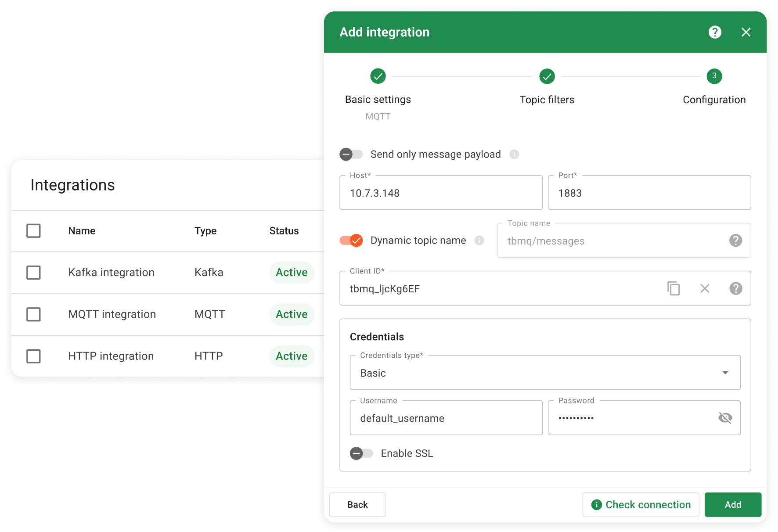Select all integrations with header checkbox
Screen dimensions: 778x532
pyautogui.click(x=34, y=231)
